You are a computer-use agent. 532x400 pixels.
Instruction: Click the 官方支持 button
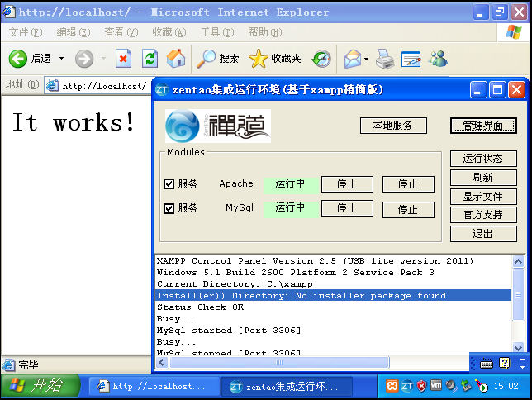[483, 215]
